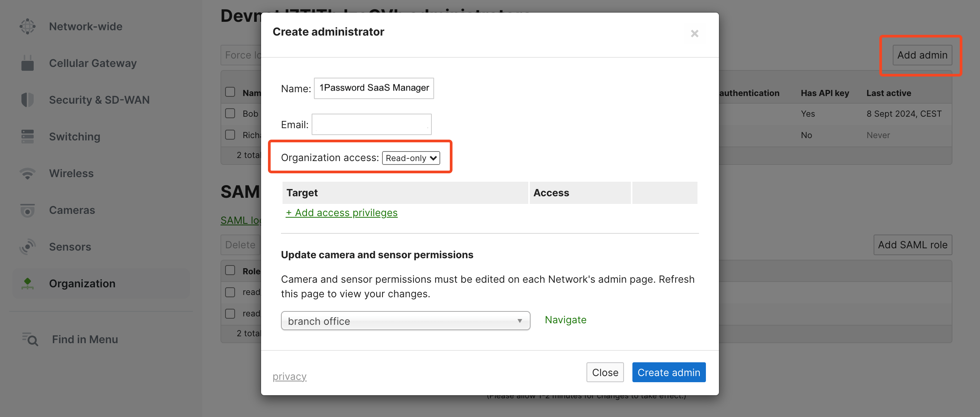Image resolution: width=980 pixels, height=417 pixels.
Task: Tick the first read role checkbox
Action: pos(230,292)
